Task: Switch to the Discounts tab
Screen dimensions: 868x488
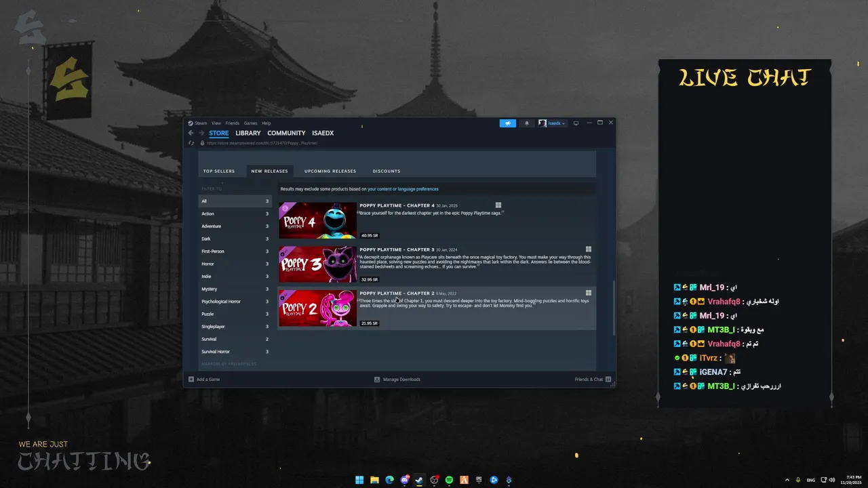Action: pos(387,171)
